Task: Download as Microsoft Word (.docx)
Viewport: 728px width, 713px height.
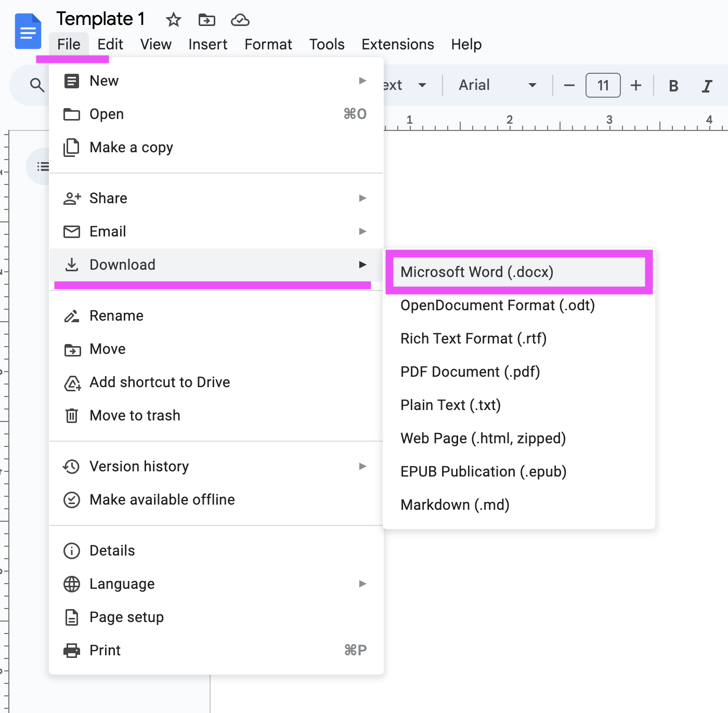Action: pos(476,272)
